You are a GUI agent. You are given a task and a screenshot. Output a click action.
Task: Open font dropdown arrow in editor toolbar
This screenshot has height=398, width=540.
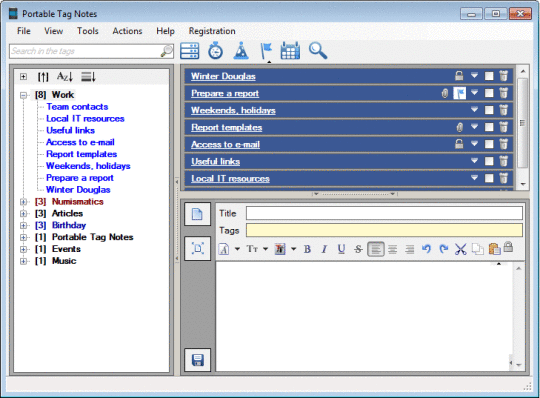(237, 249)
